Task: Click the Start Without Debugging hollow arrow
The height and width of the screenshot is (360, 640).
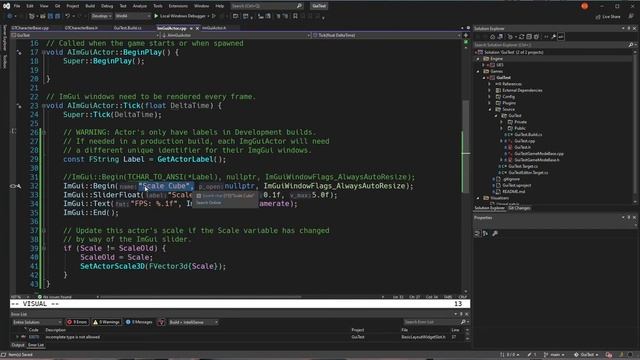Action: pyautogui.click(x=213, y=16)
